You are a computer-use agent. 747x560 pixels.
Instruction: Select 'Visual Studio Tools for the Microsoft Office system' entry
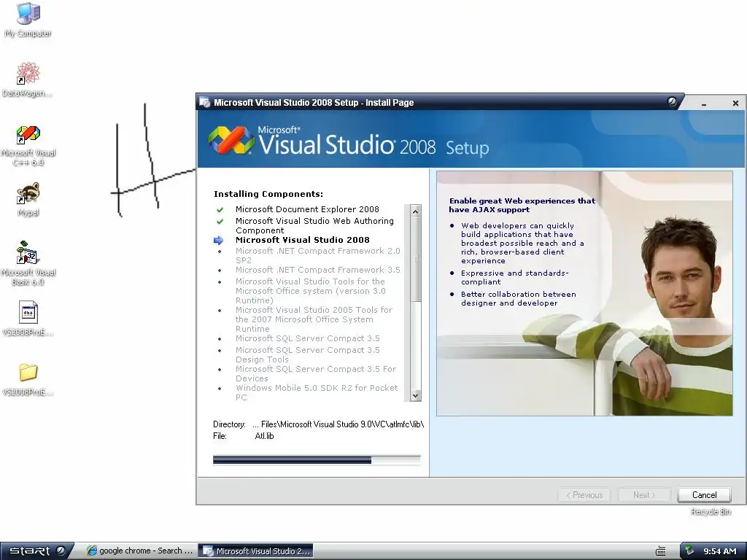pyautogui.click(x=311, y=291)
